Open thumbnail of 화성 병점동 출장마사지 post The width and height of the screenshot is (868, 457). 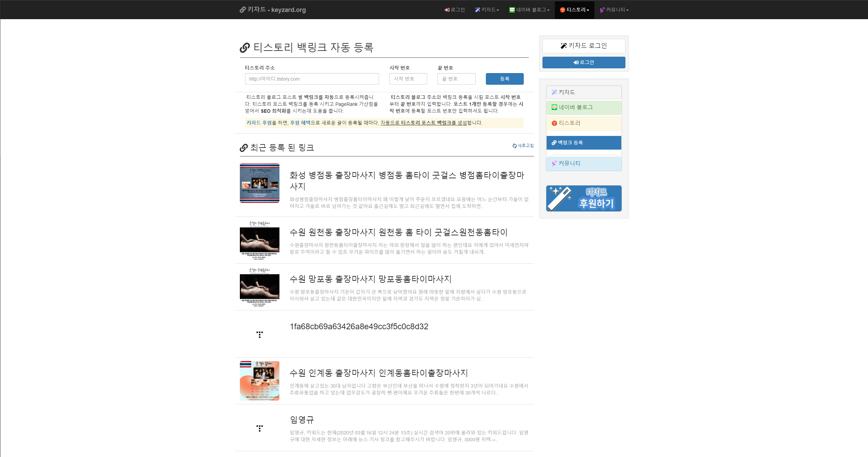click(260, 183)
